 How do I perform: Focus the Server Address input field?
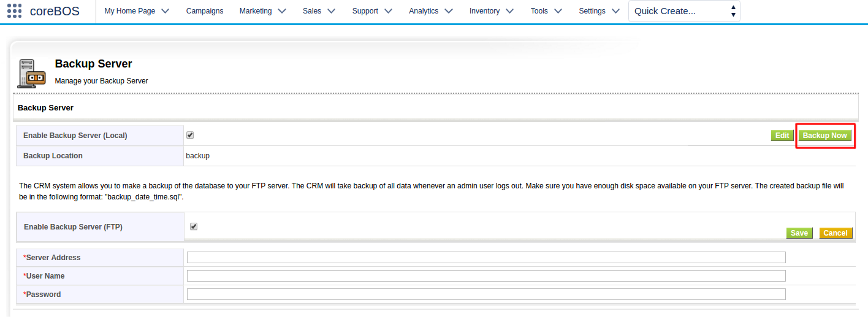tap(486, 258)
